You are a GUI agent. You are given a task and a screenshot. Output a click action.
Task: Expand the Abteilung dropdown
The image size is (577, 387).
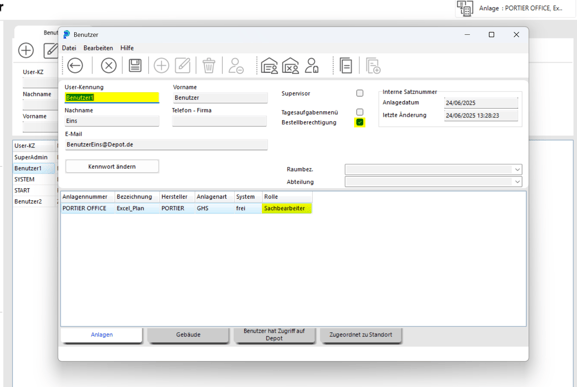click(517, 182)
